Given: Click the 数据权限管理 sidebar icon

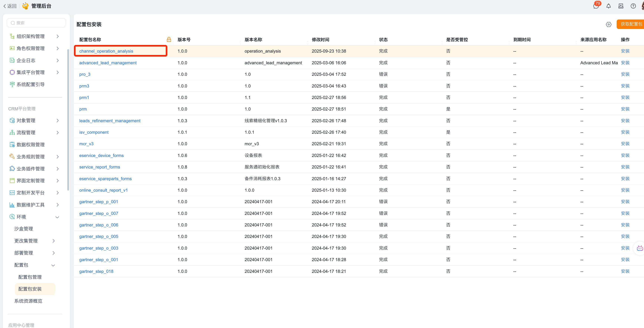Looking at the screenshot, I should 12,145.
